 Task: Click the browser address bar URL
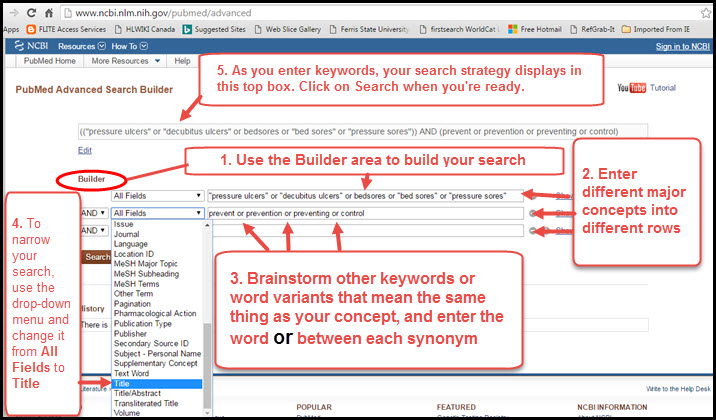coord(163,13)
